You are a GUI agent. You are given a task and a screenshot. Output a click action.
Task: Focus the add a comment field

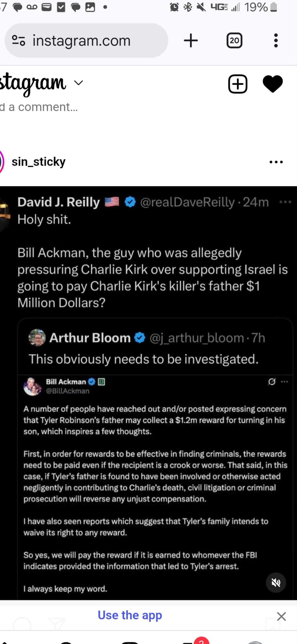[x=41, y=107]
